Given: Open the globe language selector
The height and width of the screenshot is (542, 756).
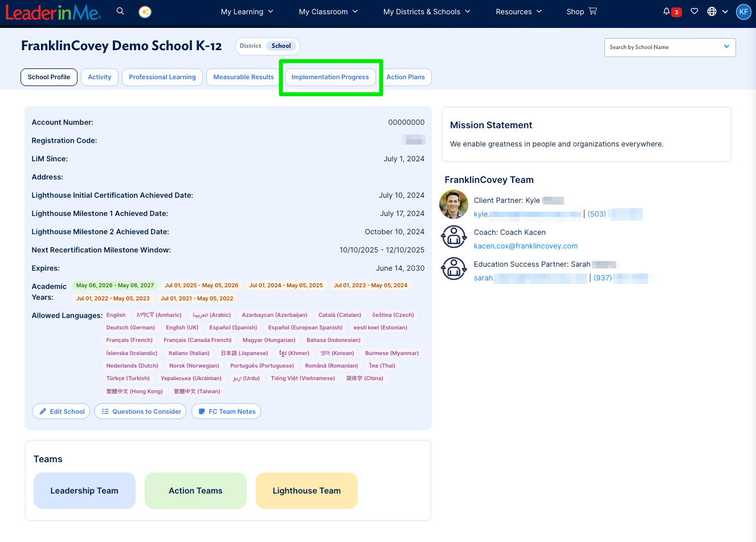Looking at the screenshot, I should [x=717, y=11].
